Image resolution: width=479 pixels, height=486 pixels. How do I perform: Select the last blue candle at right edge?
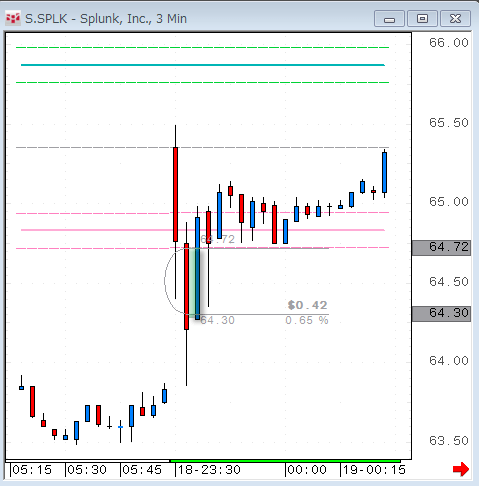tap(384, 172)
